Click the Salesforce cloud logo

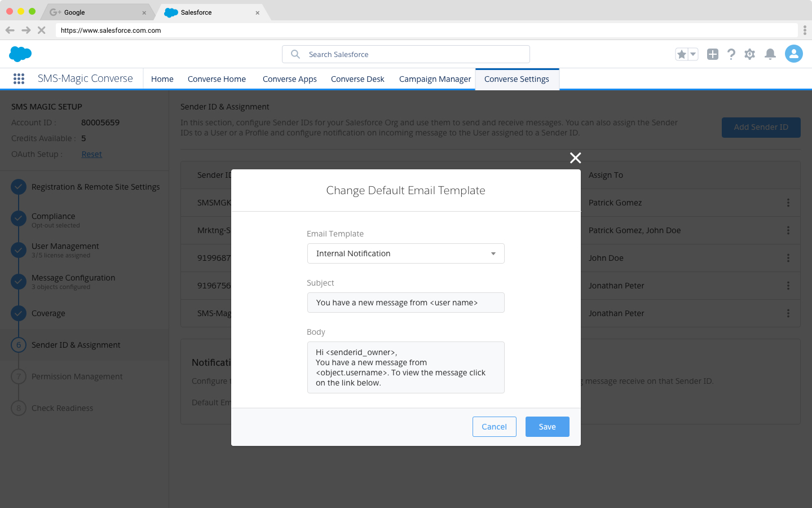[x=20, y=54]
